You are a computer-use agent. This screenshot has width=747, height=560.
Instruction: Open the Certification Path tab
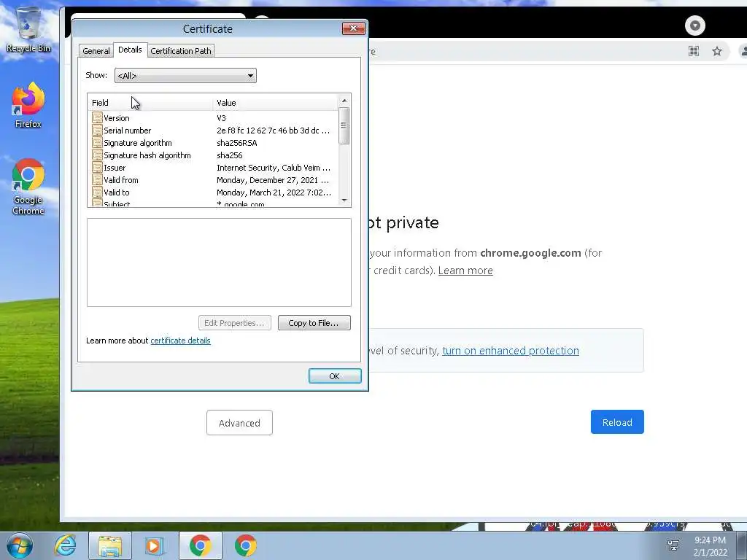point(181,51)
